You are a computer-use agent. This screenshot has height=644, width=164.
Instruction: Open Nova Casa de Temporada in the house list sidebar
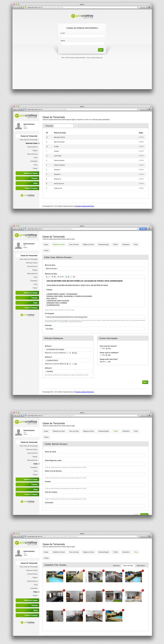(x=29, y=140)
